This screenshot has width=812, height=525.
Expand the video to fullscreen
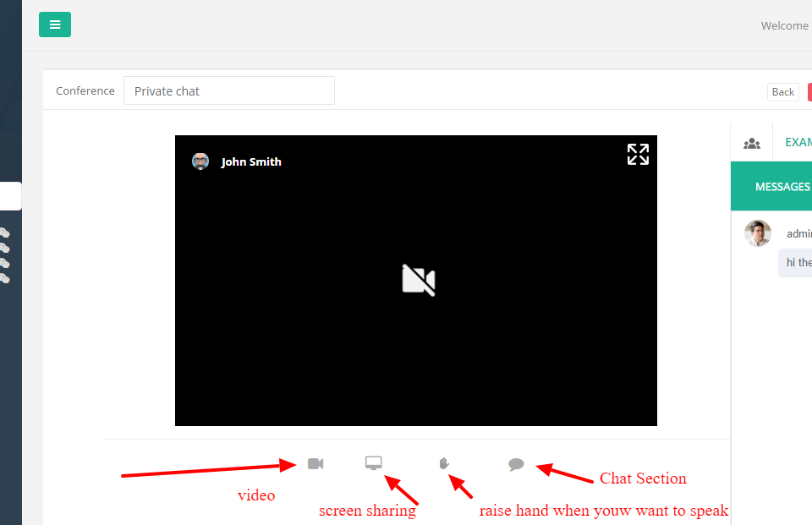click(x=638, y=154)
